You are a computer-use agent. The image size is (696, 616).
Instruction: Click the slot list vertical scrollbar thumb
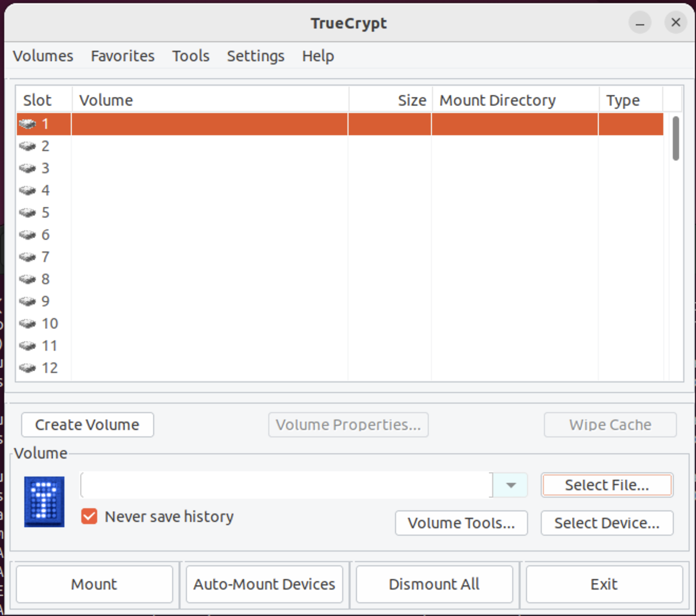click(675, 138)
